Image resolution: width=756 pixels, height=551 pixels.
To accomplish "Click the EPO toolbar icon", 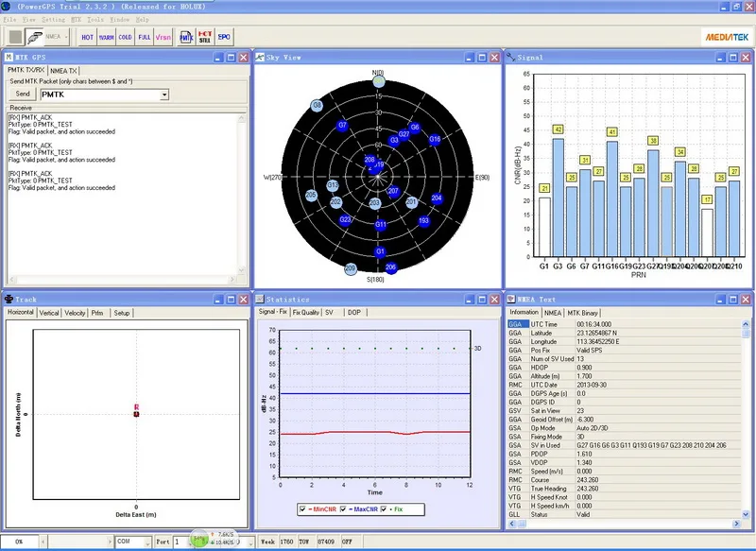I will [x=224, y=37].
